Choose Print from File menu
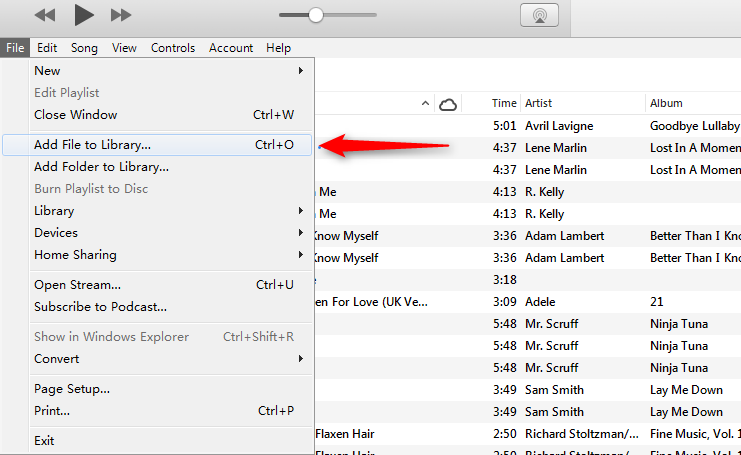 click(x=170, y=411)
